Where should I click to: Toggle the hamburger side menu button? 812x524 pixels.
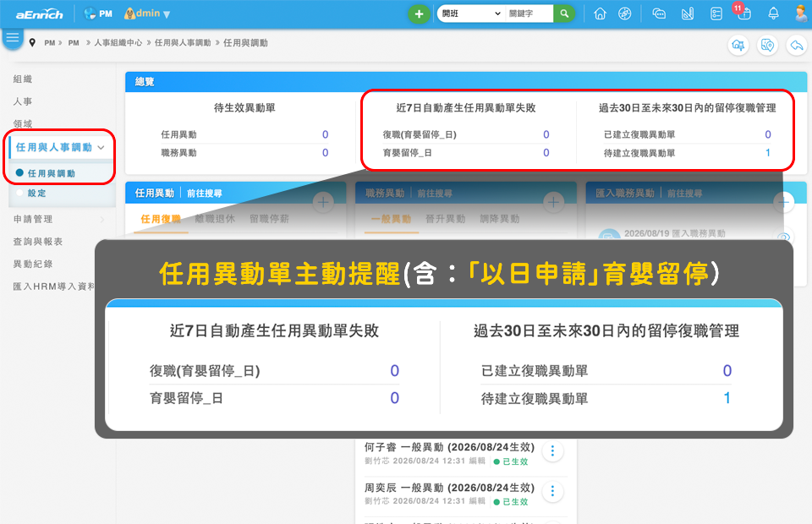pyautogui.click(x=13, y=38)
